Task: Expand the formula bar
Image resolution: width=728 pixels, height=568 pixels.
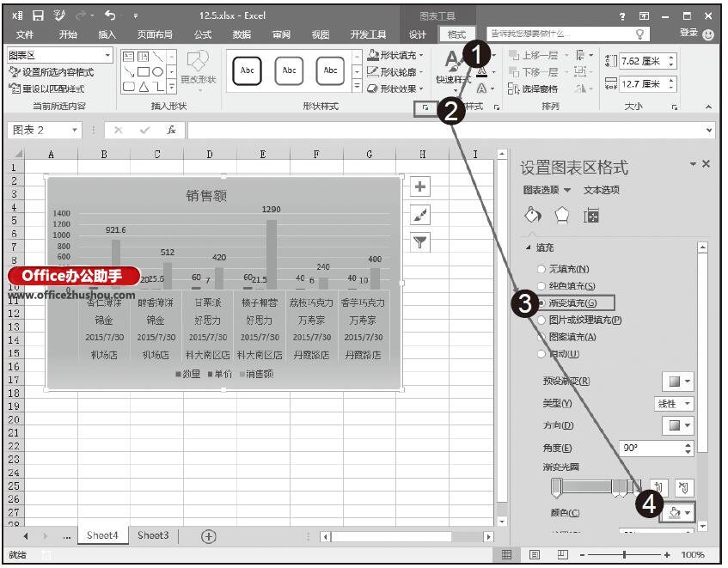Action: pos(709,130)
